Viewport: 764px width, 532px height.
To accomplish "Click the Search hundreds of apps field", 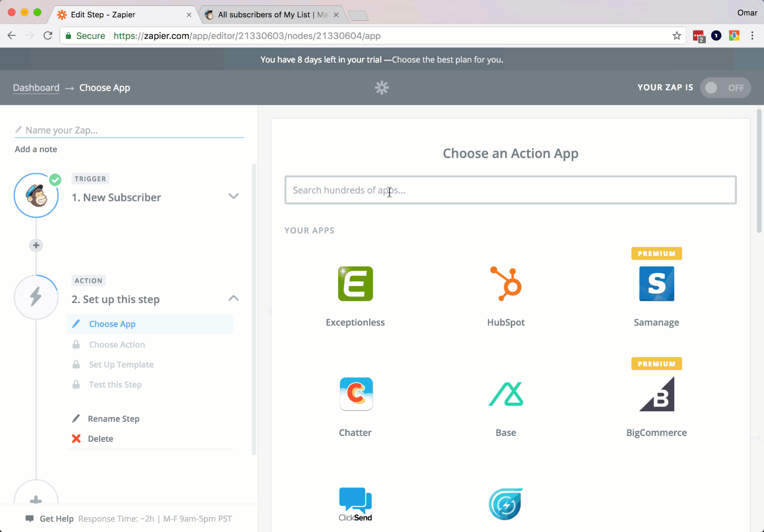I will click(511, 190).
